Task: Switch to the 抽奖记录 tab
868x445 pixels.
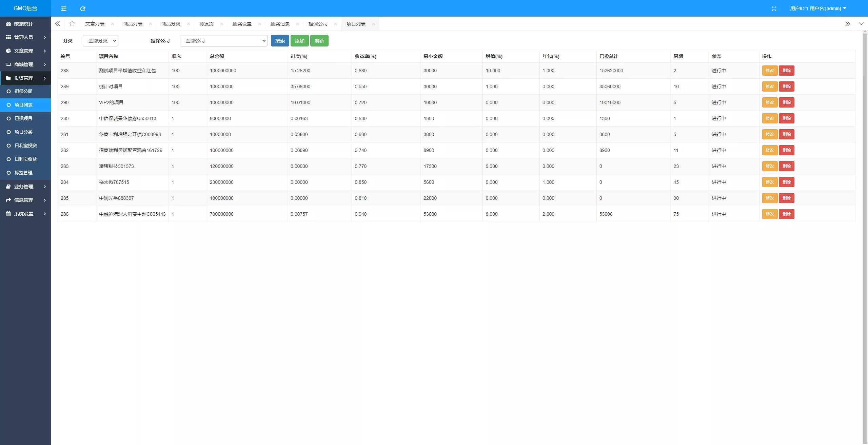Action: [280, 24]
